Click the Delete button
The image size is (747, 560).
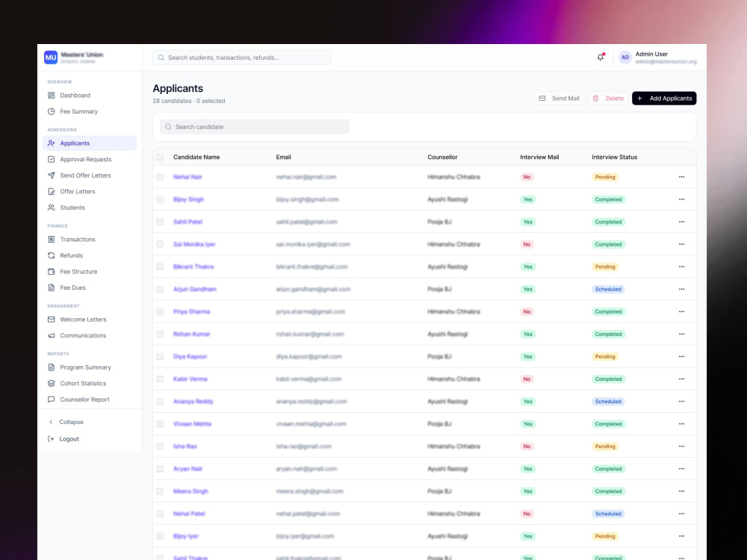(608, 98)
